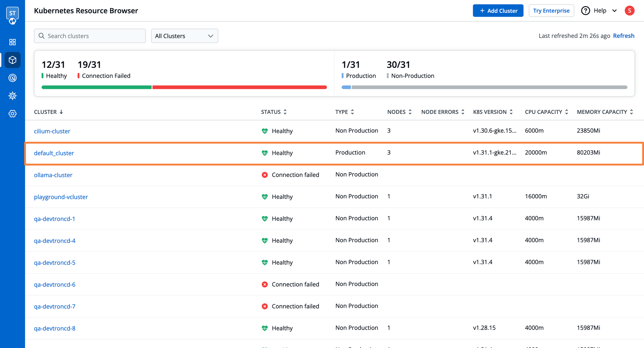Click the Search clusters input field

point(89,35)
